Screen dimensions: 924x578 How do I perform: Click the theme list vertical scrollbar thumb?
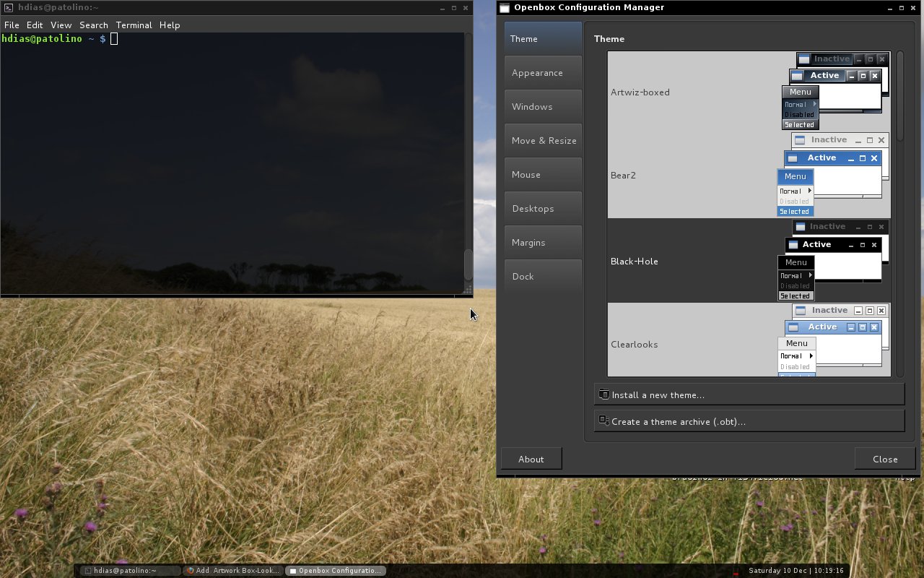pos(899,96)
